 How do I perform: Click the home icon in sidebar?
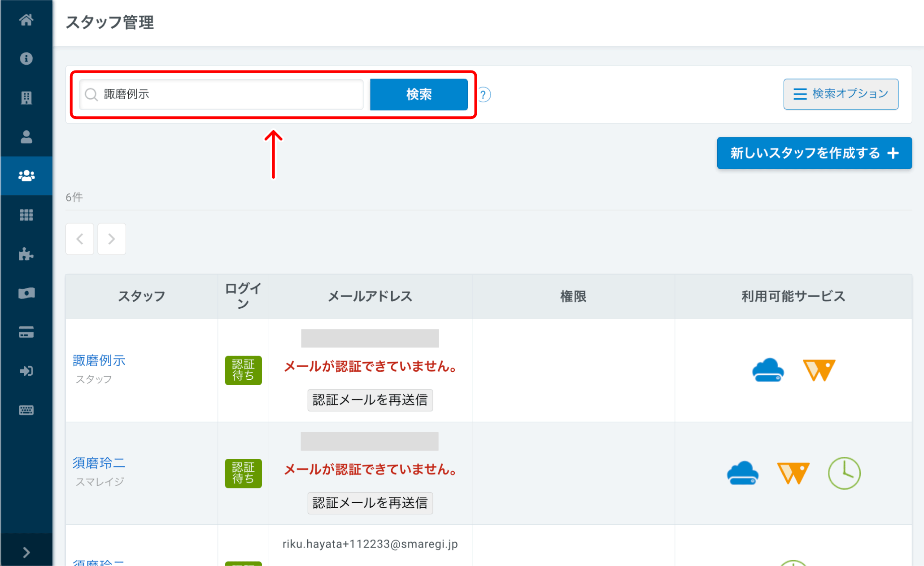coord(26,20)
